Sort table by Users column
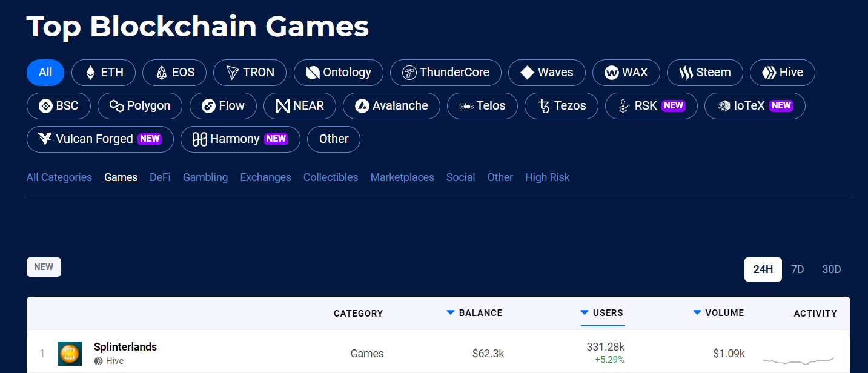The height and width of the screenshot is (373, 868). tap(602, 313)
